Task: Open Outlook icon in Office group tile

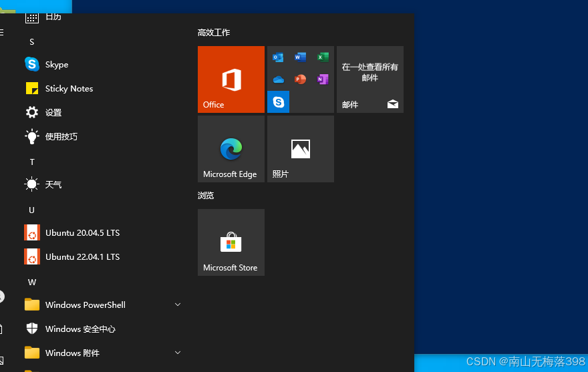Action: [278, 57]
